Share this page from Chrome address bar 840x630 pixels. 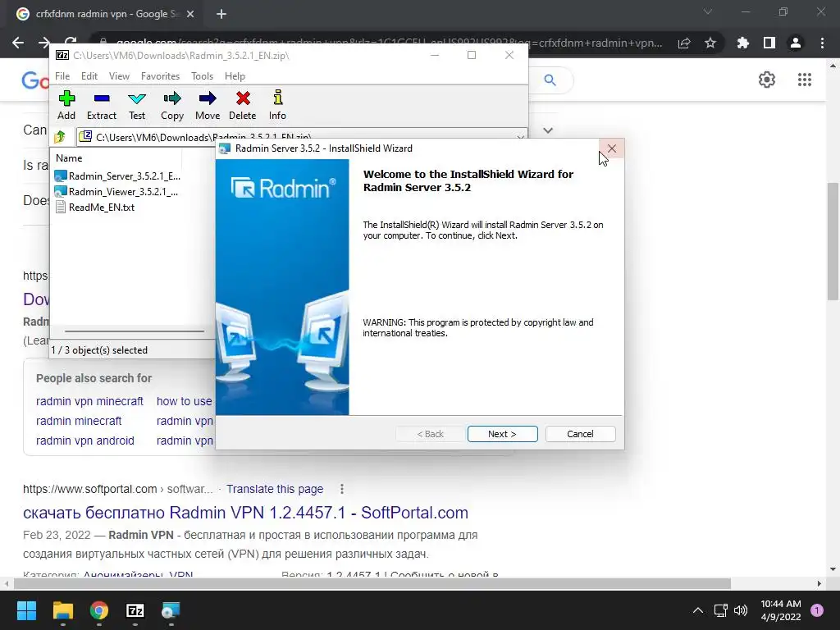click(684, 43)
